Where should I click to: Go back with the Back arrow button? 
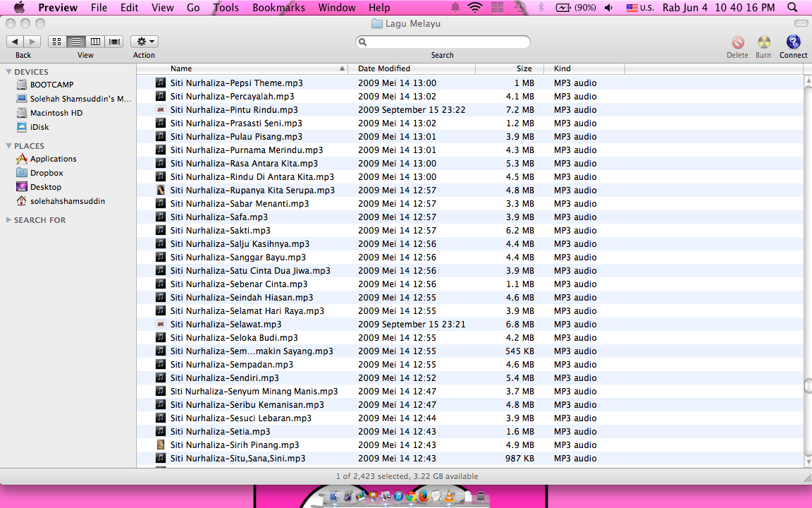click(x=15, y=42)
